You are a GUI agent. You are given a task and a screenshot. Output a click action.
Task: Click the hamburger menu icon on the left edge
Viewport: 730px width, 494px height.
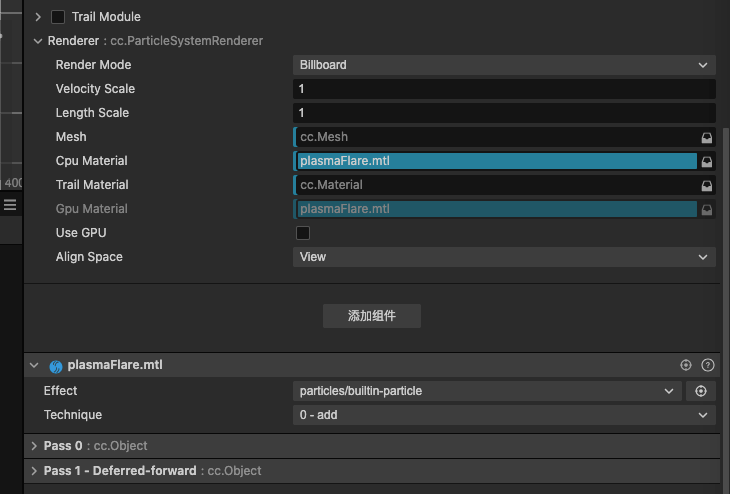click(x=10, y=205)
